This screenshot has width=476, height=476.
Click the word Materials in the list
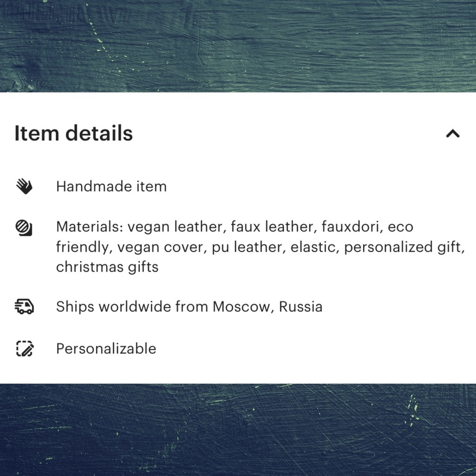[89, 227]
